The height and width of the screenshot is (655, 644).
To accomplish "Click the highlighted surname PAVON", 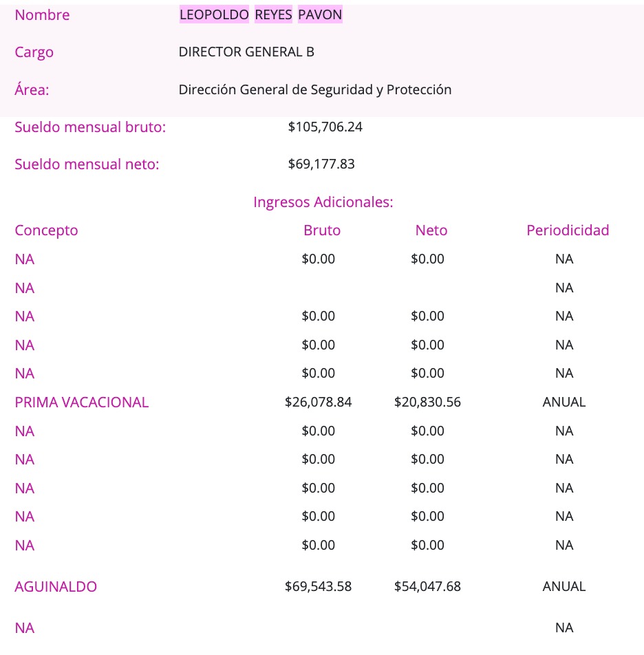I will click(x=320, y=15).
